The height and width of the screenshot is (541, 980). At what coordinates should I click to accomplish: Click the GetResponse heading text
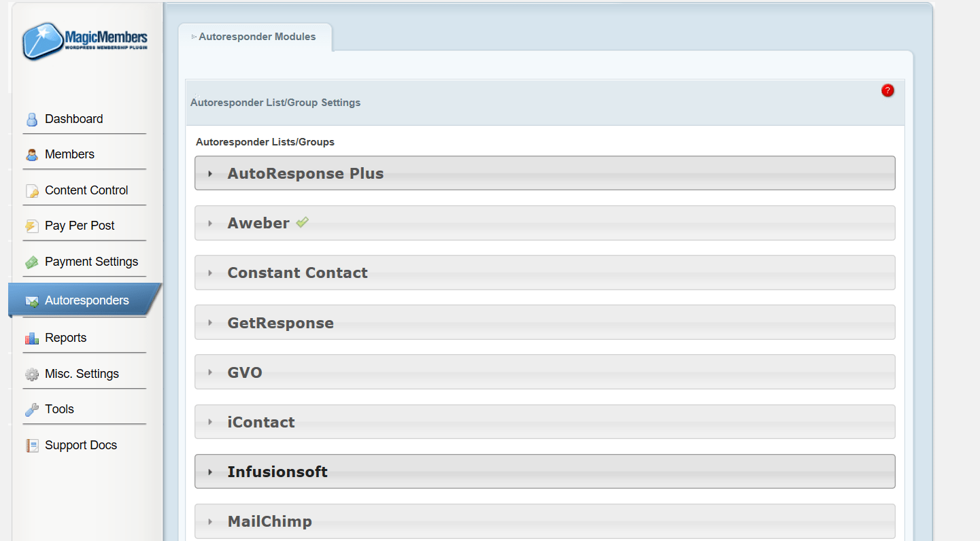(x=280, y=323)
